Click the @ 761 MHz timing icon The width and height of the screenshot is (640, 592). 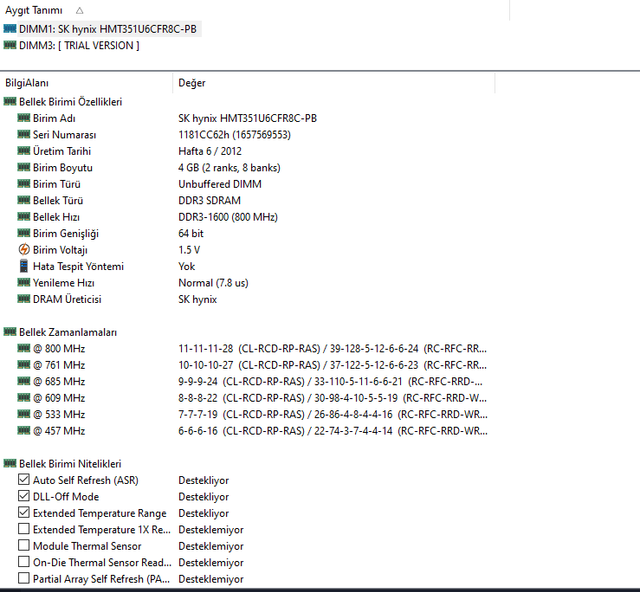pos(24,365)
